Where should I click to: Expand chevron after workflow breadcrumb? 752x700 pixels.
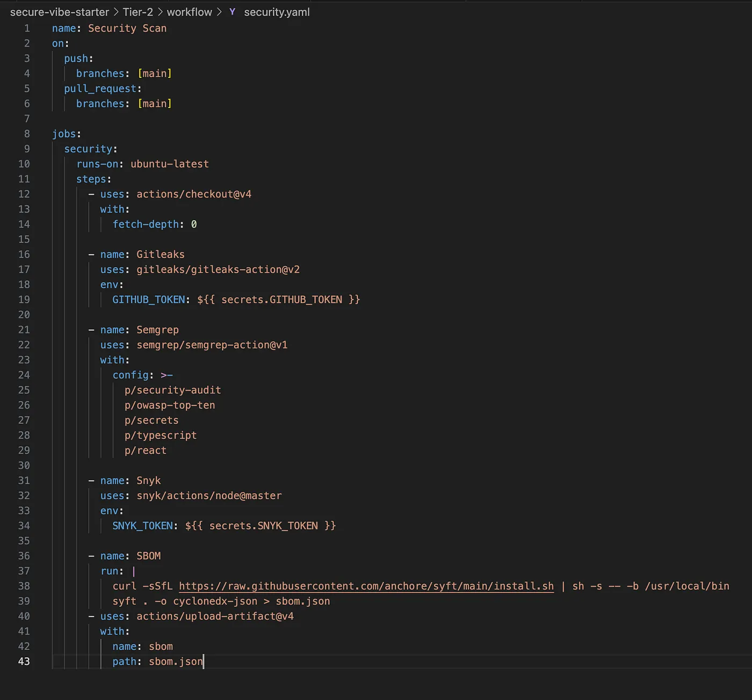click(x=219, y=12)
